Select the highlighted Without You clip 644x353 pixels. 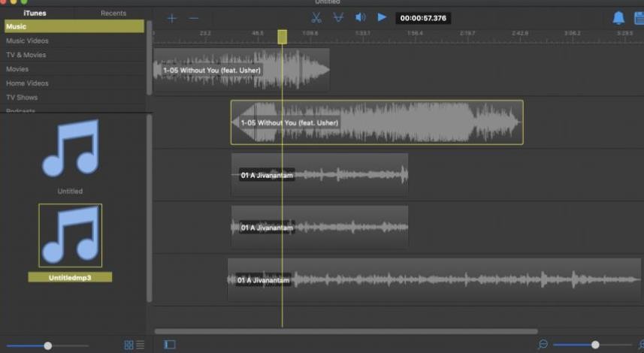click(x=377, y=122)
